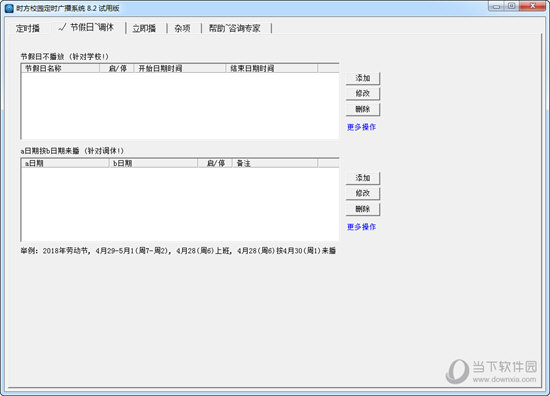Switch to the 定时播 tab

pos(28,28)
